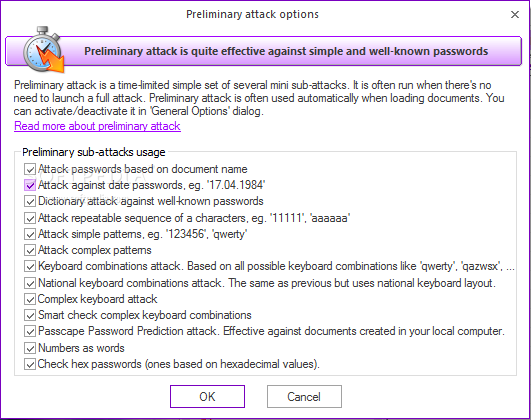The width and height of the screenshot is (531, 420).
Task: Confirm settings with the OK button
Action: coord(207,396)
